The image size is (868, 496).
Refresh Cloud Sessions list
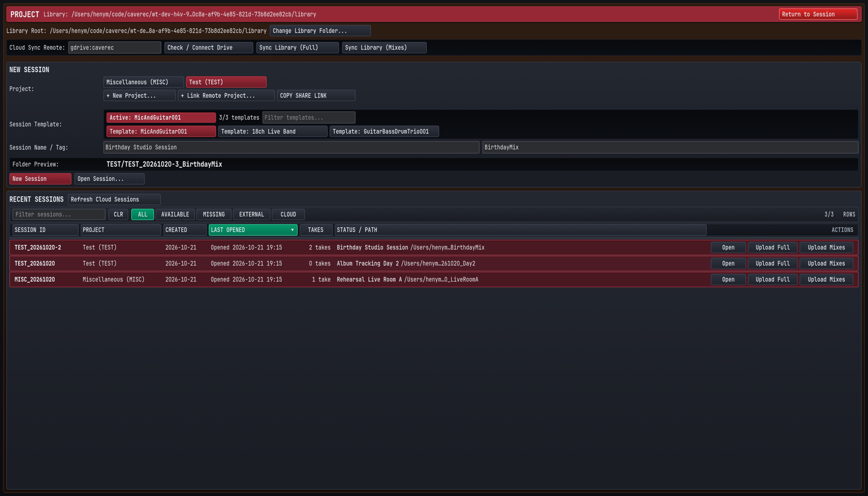coord(114,199)
